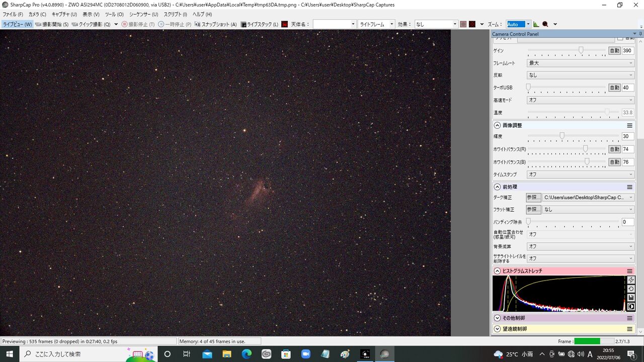Take a snapshot with スナップショット
This screenshot has width=644, height=362.
point(215,24)
